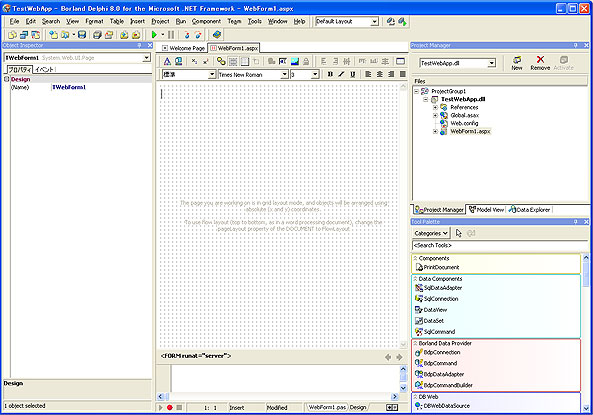Click the Italic formatting button

click(x=341, y=74)
